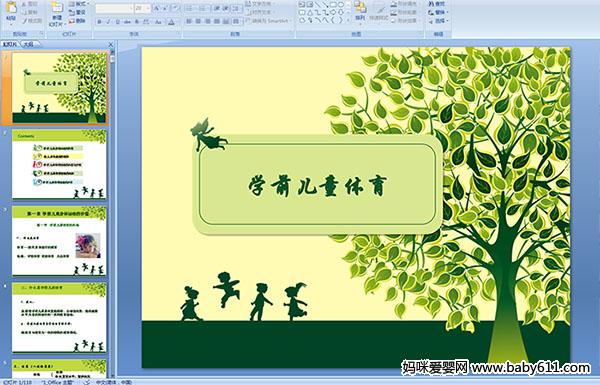Open the font name dropdown
The height and width of the screenshot is (385, 600).
click(x=114, y=8)
